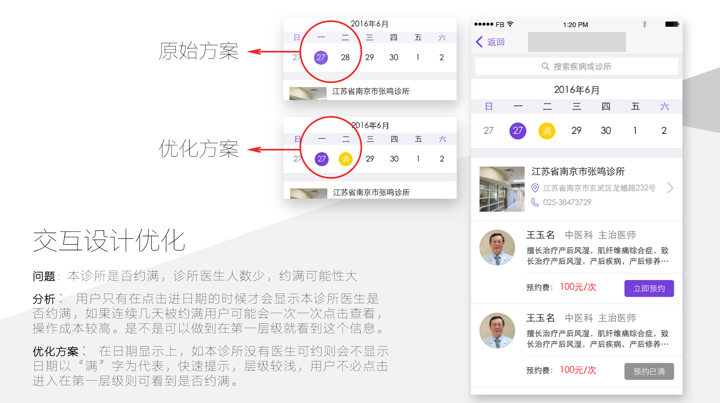Image resolution: width=720 pixels, height=403 pixels.
Task: Click the 2016年6月 month title in the phone calendar
Action: [x=576, y=90]
